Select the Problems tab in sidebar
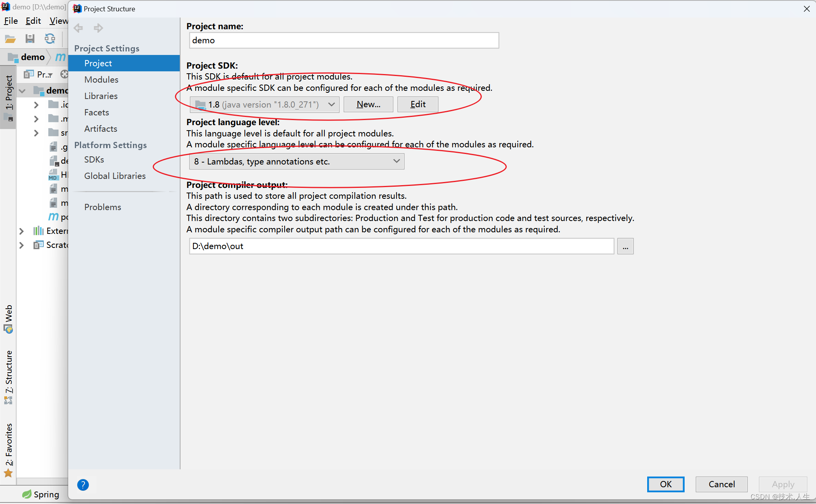This screenshot has width=816, height=504. pyautogui.click(x=103, y=207)
